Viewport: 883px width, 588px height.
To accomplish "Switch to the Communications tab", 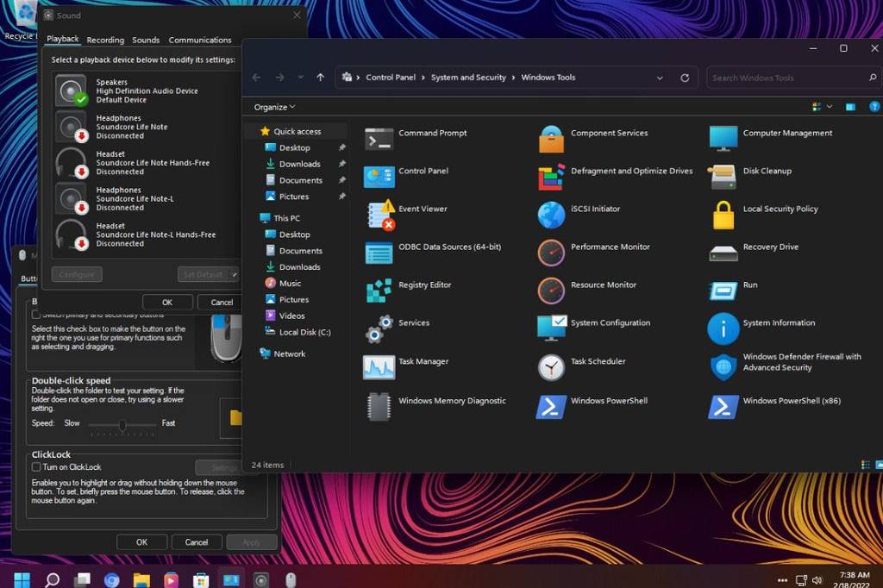I will pos(200,40).
